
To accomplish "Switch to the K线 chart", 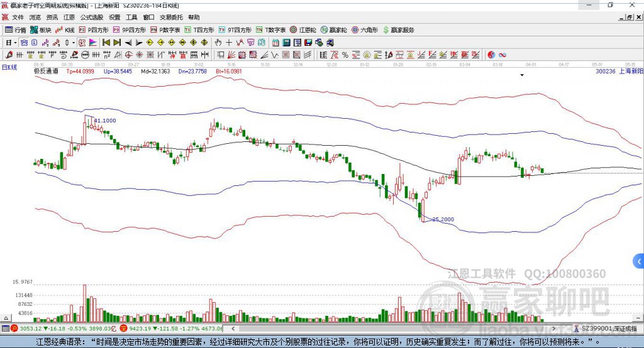I will [65, 30].
